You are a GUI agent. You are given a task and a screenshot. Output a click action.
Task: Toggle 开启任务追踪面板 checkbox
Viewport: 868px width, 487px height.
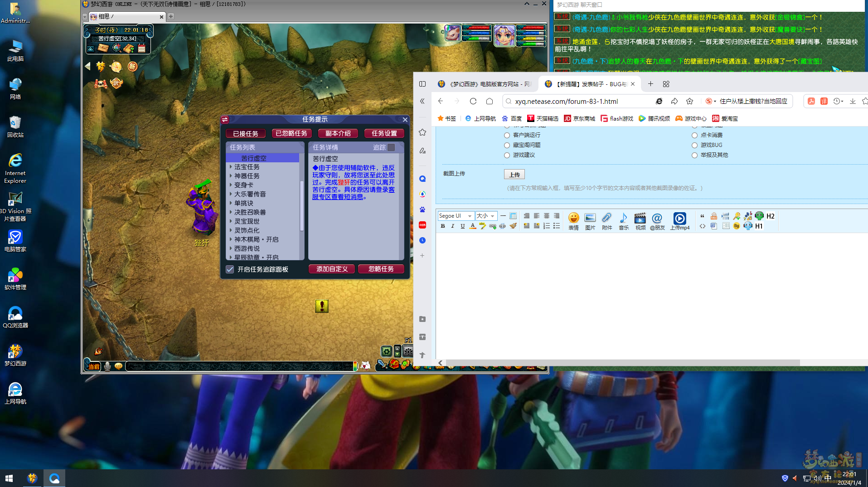pyautogui.click(x=230, y=269)
